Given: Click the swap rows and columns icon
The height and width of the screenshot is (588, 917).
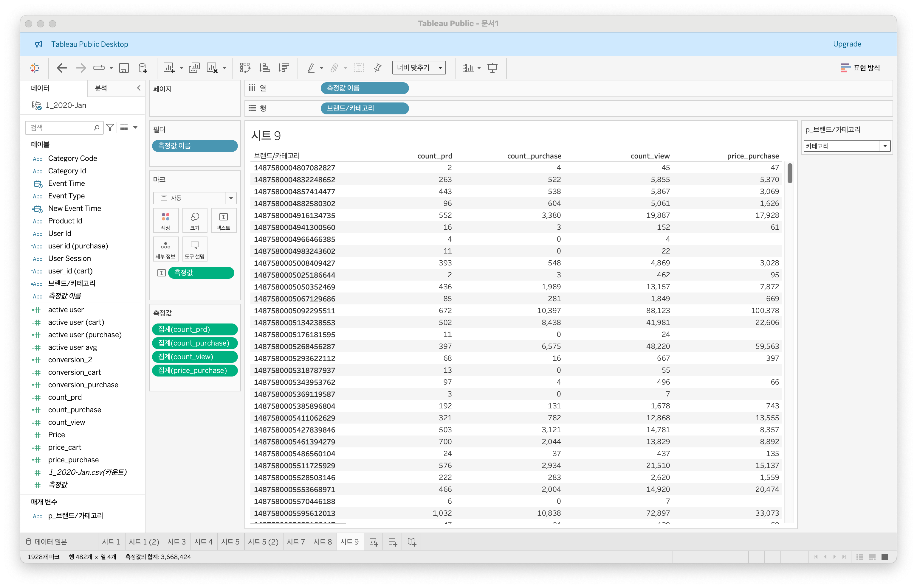Looking at the screenshot, I should pos(245,68).
